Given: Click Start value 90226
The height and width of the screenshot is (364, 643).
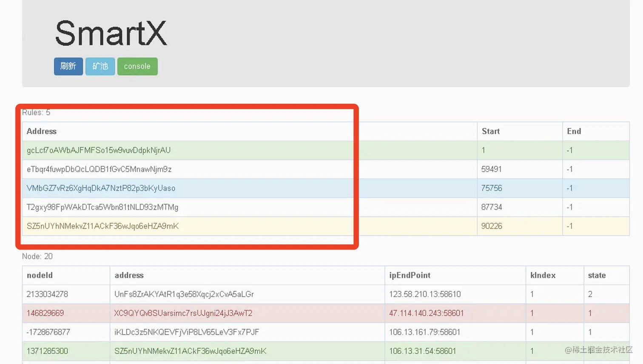Looking at the screenshot, I should 492,226.
